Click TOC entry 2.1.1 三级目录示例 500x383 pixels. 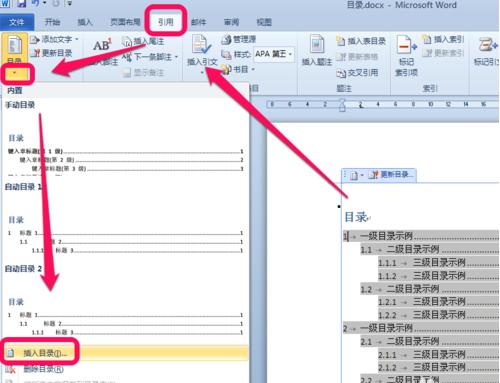(x=438, y=354)
